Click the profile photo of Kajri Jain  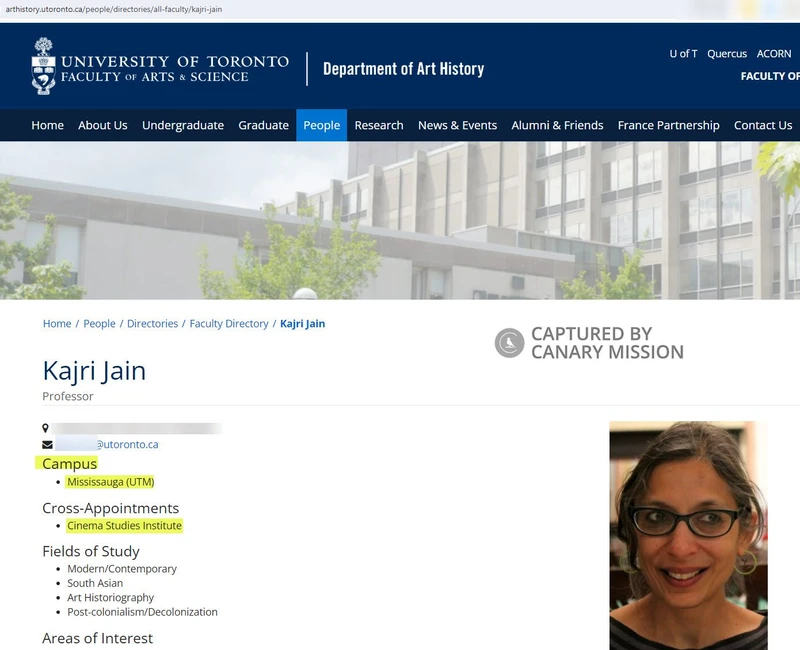tap(688, 535)
